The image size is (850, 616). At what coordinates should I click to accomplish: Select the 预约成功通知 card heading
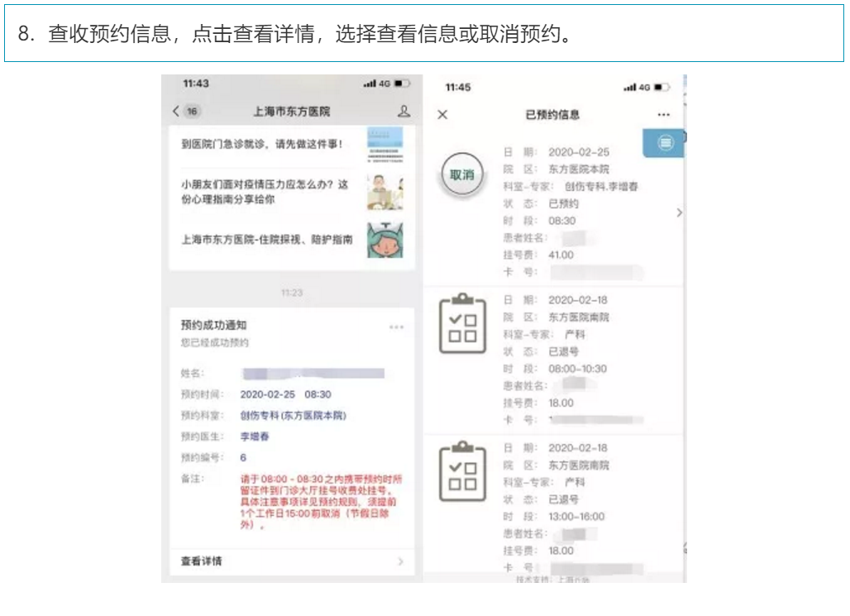click(213, 325)
